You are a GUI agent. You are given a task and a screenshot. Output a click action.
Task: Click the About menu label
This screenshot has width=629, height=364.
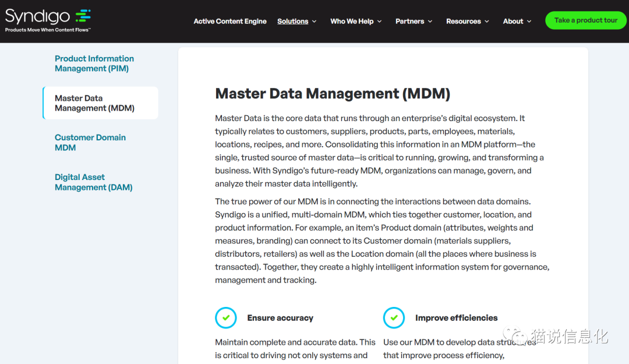click(x=513, y=22)
